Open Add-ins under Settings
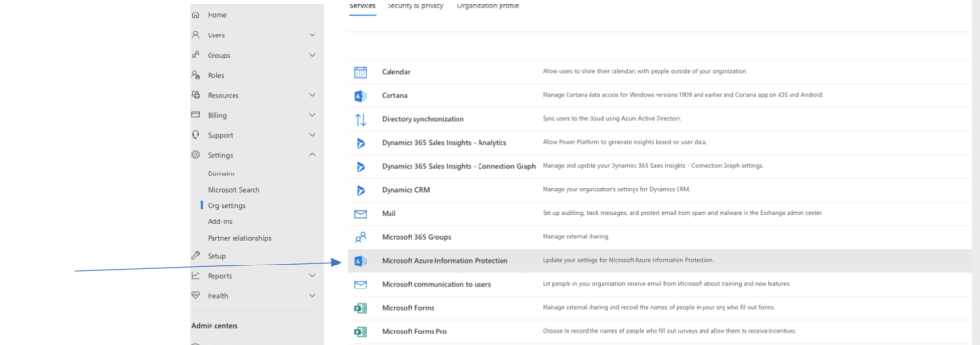 tap(220, 221)
